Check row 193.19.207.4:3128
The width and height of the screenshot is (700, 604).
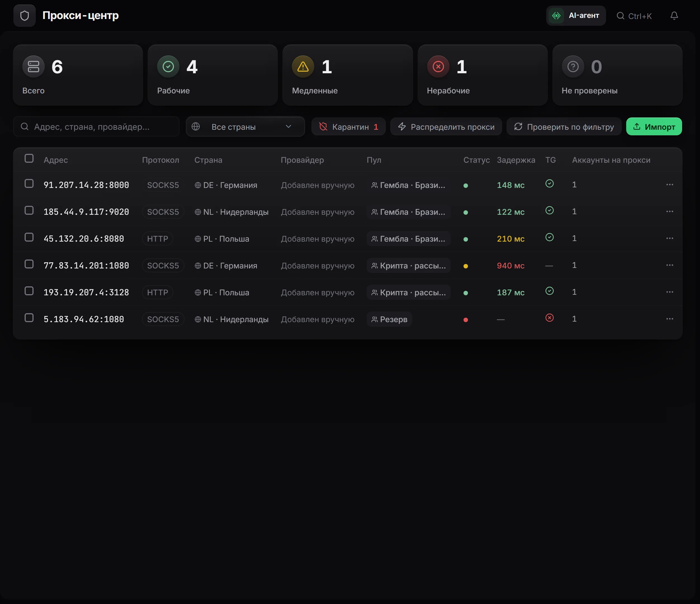[x=29, y=291]
